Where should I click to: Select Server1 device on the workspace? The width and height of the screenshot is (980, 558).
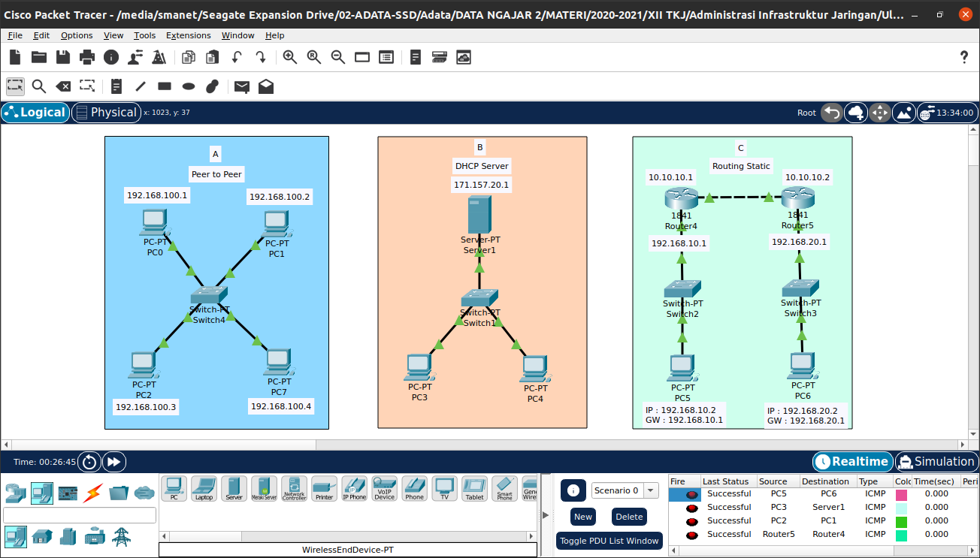(x=479, y=214)
